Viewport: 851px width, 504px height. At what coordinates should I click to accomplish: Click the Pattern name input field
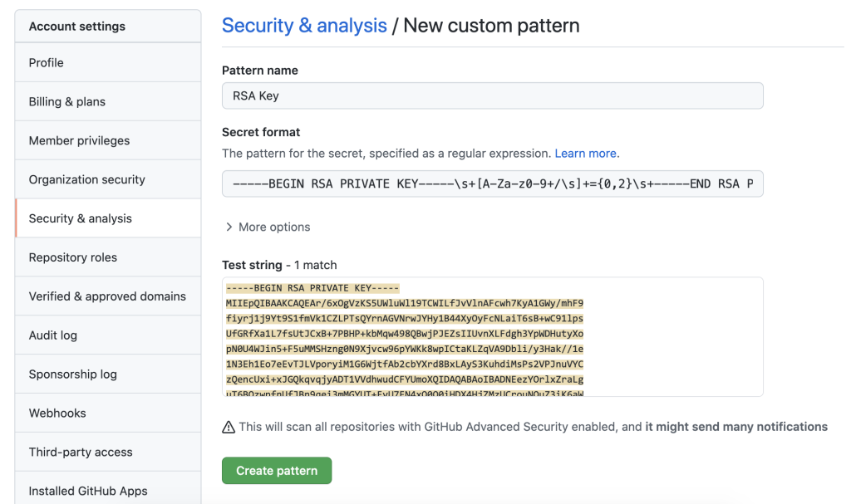tap(492, 95)
